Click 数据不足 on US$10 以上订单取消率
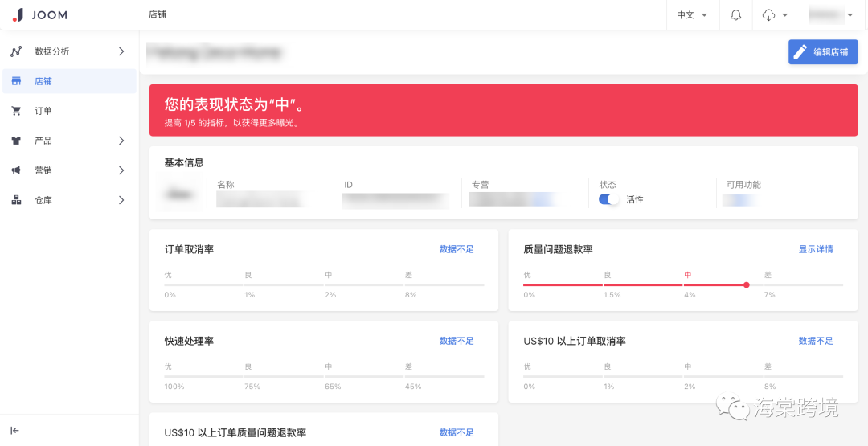The height and width of the screenshot is (446, 868). tap(816, 341)
